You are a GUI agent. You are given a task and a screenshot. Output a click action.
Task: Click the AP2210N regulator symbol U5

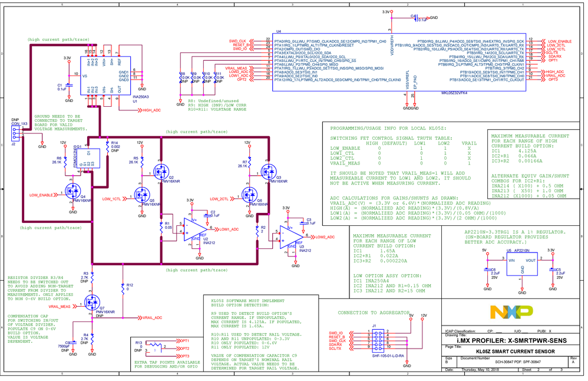521,264
